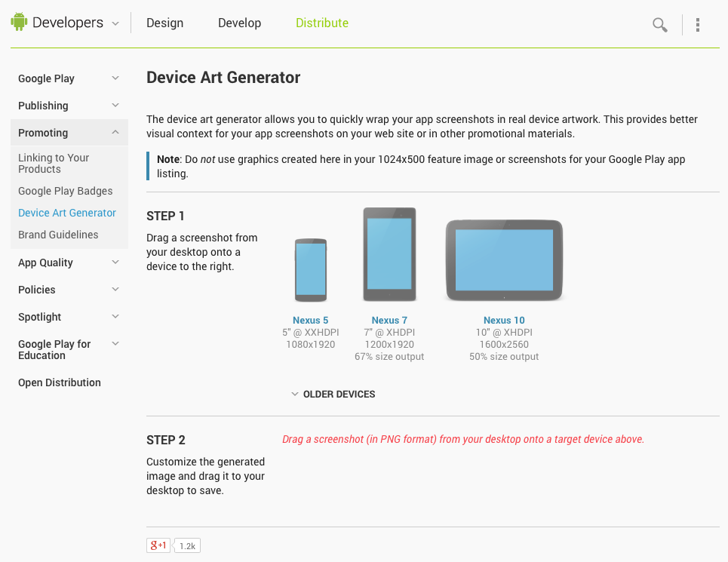Viewport: 728px width, 562px height.
Task: Click the App Quality sidebar heading
Action: pyautogui.click(x=45, y=263)
